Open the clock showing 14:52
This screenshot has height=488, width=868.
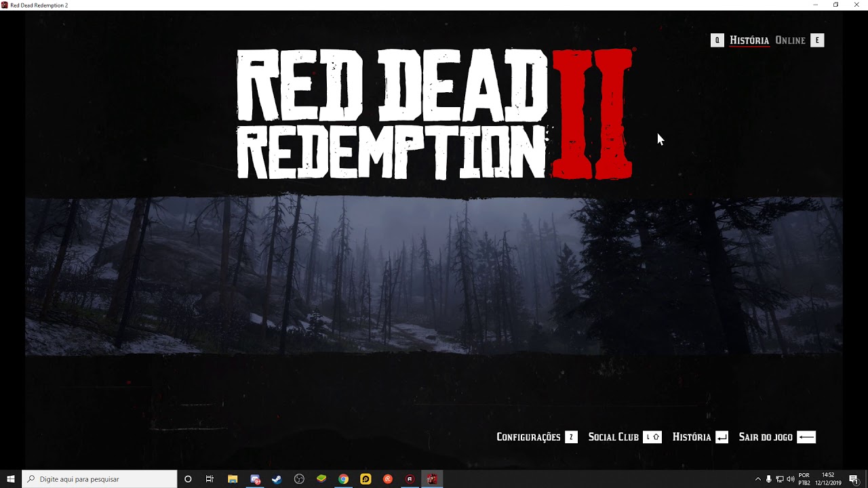click(x=828, y=479)
